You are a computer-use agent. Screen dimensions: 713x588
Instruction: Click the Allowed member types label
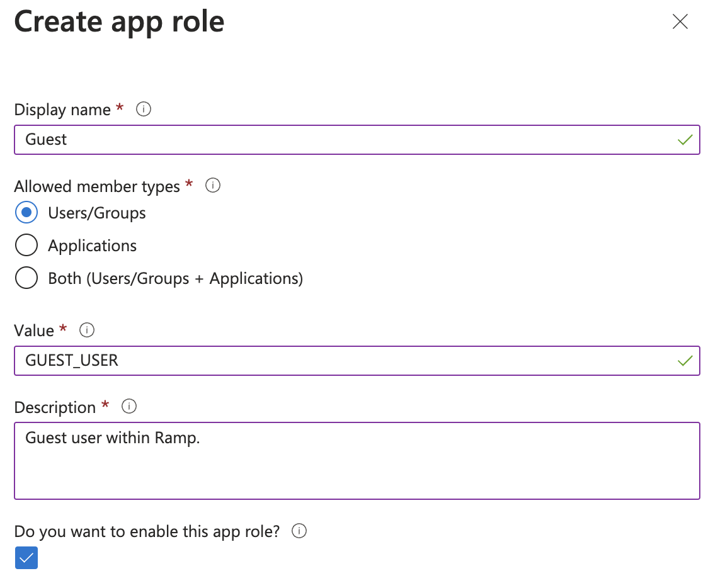pyautogui.click(x=97, y=187)
